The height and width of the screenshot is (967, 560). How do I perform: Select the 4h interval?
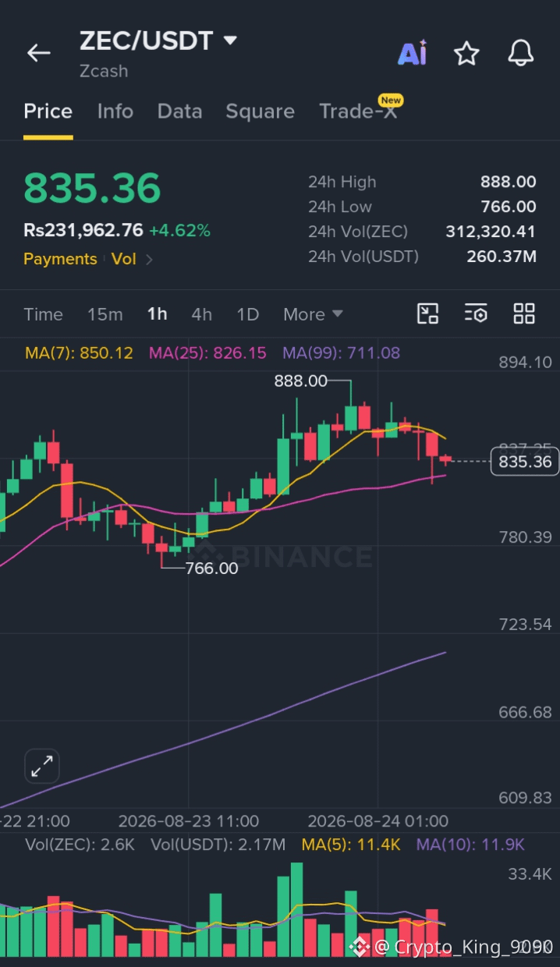pyautogui.click(x=201, y=314)
